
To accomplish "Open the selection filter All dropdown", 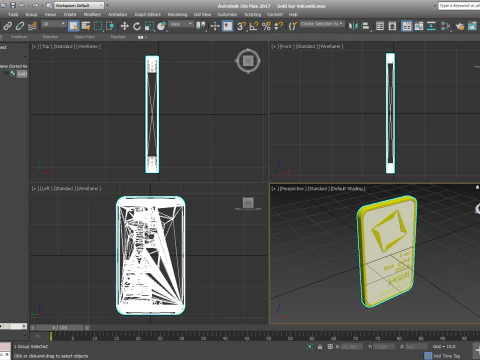I will click(x=53, y=24).
